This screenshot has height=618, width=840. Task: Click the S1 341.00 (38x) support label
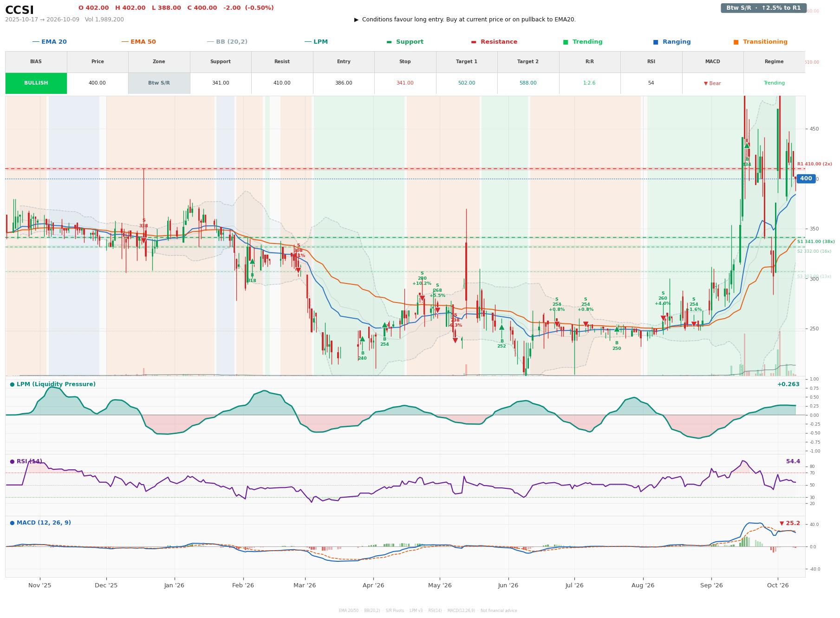[816, 242]
